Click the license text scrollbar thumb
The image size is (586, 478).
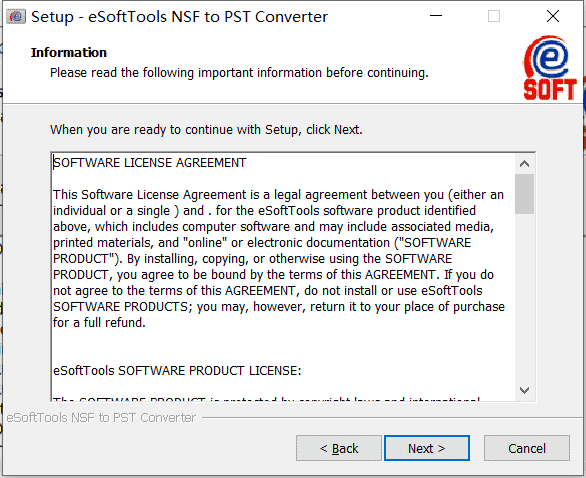524,194
